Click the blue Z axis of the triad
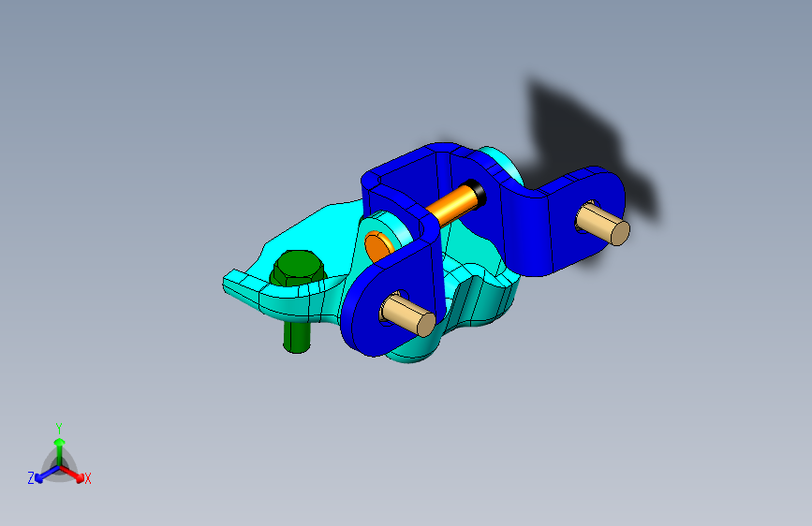 click(41, 475)
